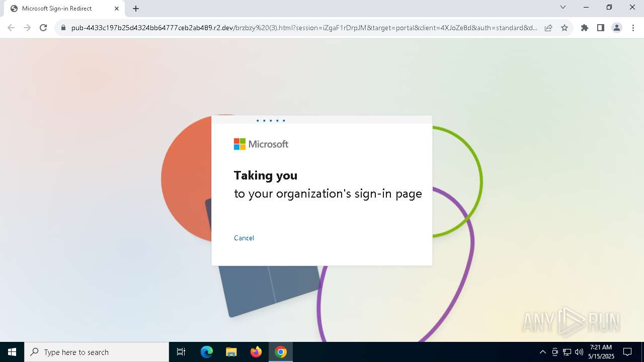Open the notification center icon
This screenshot has height=362, width=644.
tap(627, 352)
